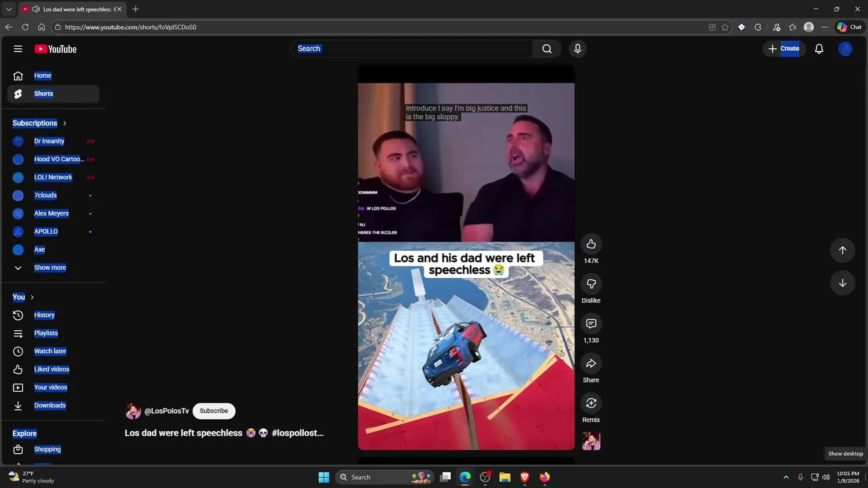Image resolution: width=868 pixels, height=488 pixels.
Task: Open comments with 1,130 count
Action: click(x=591, y=323)
